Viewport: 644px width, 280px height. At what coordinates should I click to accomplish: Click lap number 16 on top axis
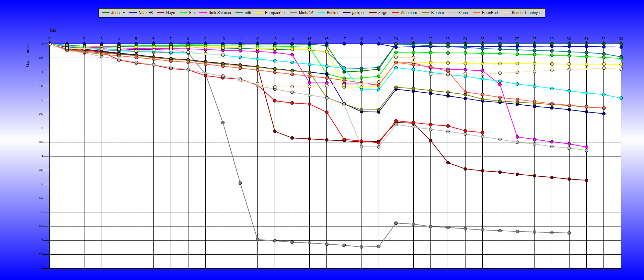pyautogui.click(x=326, y=39)
